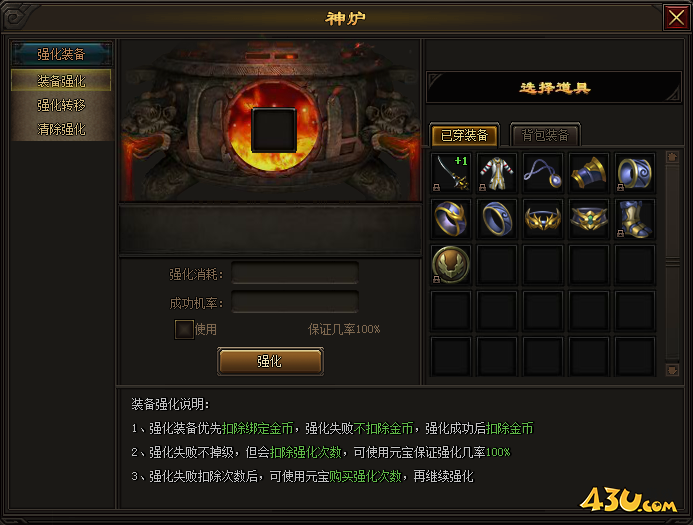Select the +1 sword weapon icon

point(451,172)
